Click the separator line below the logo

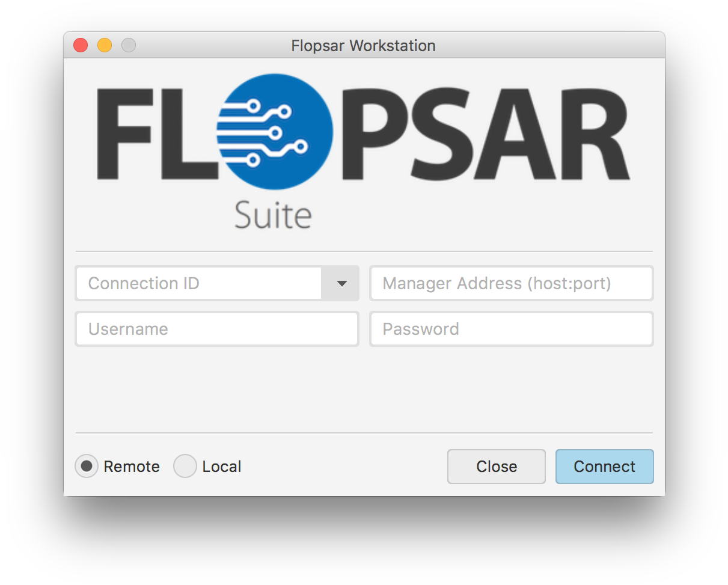click(364, 251)
